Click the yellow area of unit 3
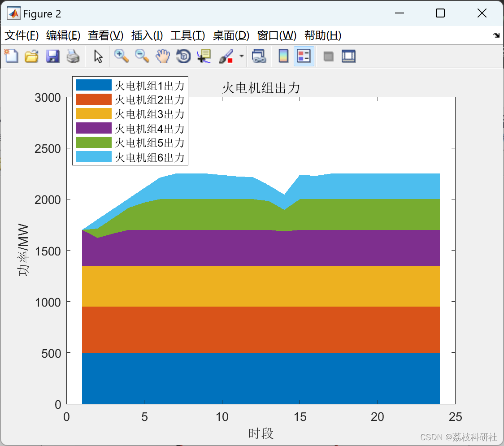This screenshot has width=504, height=446. pyautogui.click(x=261, y=286)
